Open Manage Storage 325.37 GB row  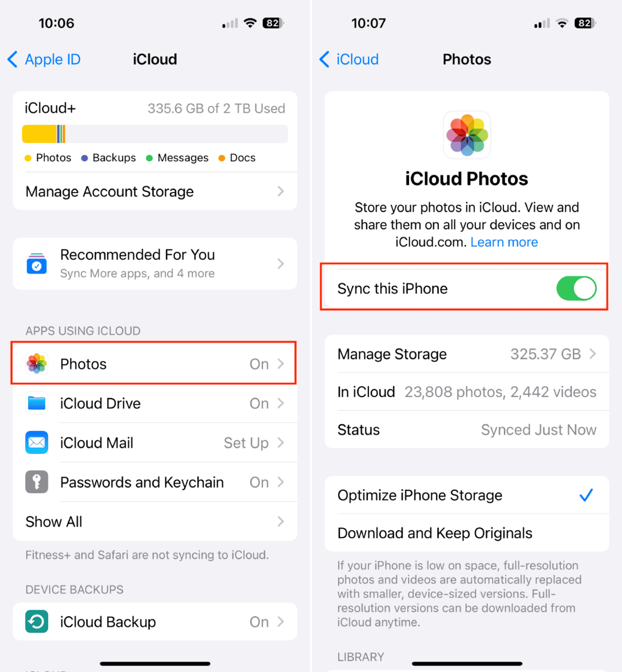click(x=467, y=354)
